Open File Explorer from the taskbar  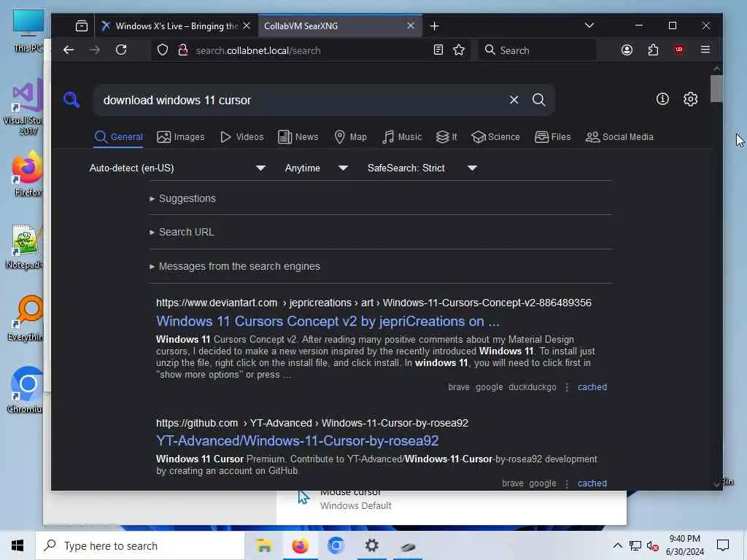click(263, 545)
